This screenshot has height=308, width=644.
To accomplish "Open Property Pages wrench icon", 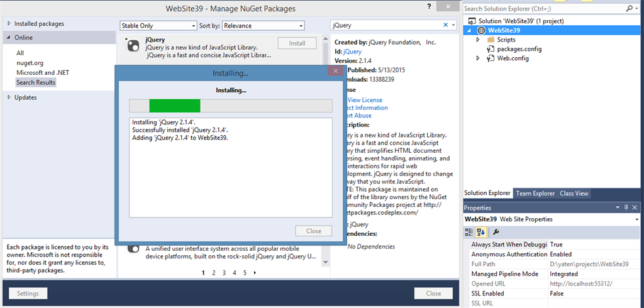I will [x=496, y=233].
